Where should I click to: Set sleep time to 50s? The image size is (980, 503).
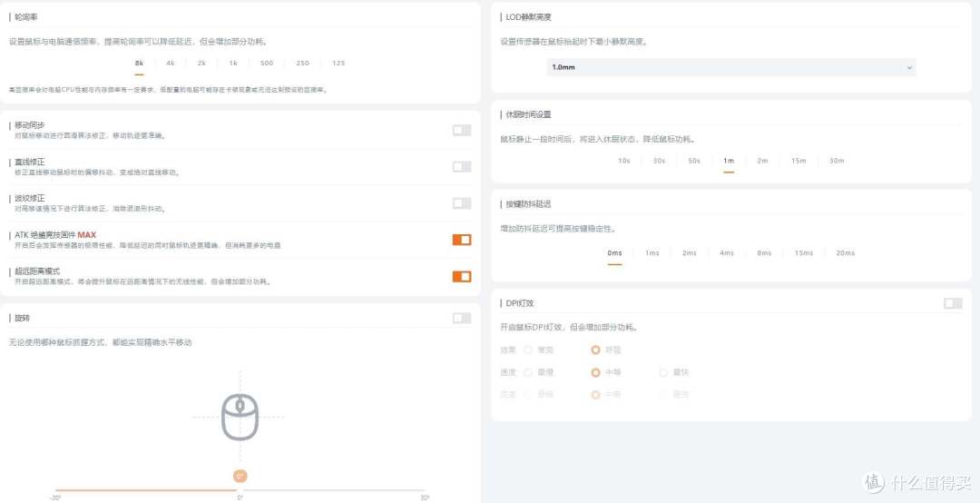pos(694,161)
